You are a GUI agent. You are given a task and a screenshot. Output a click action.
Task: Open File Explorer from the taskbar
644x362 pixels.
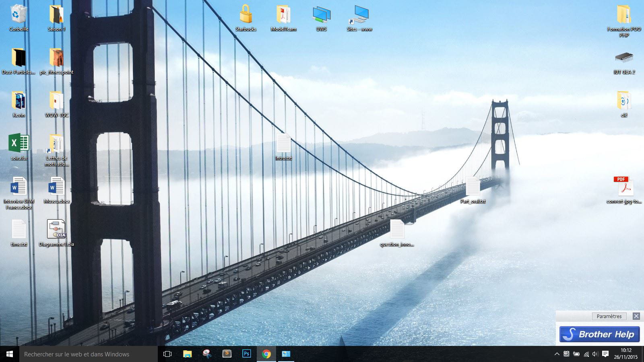click(187, 354)
